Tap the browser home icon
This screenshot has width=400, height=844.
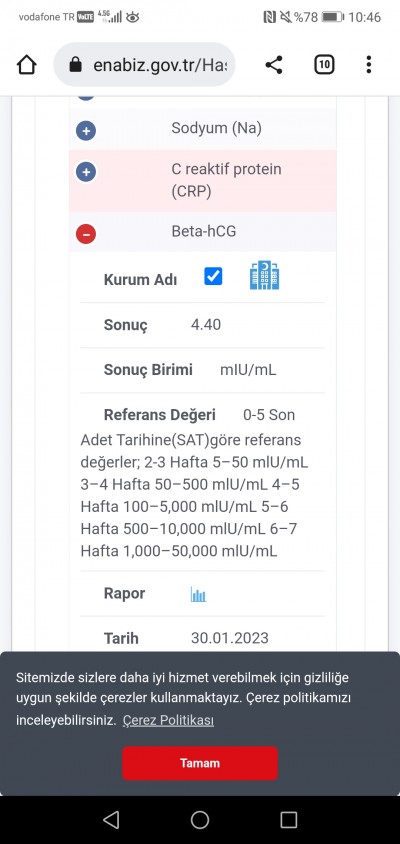[x=26, y=65]
